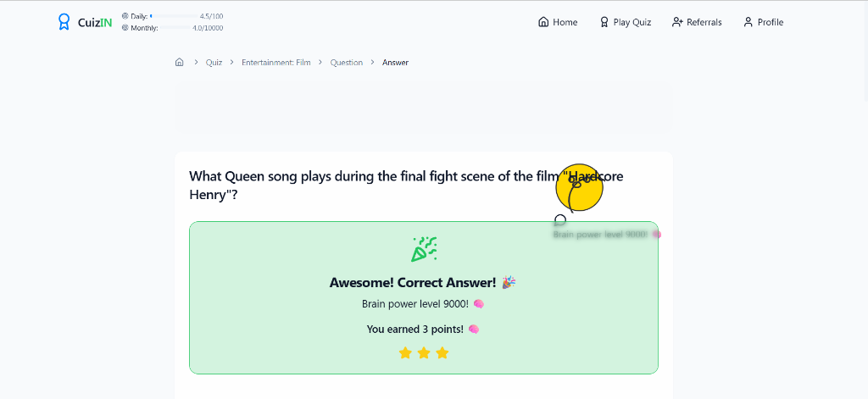Click the Profile person icon

pos(748,22)
